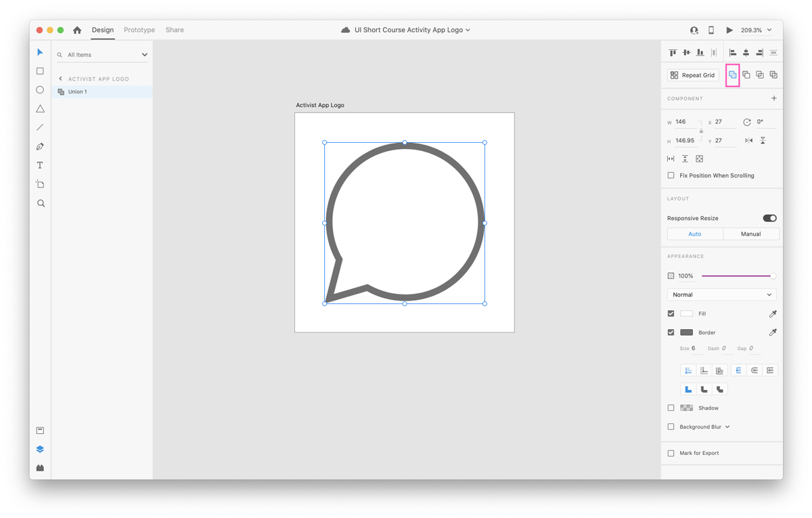Click the opacity slider handle

pos(773,276)
